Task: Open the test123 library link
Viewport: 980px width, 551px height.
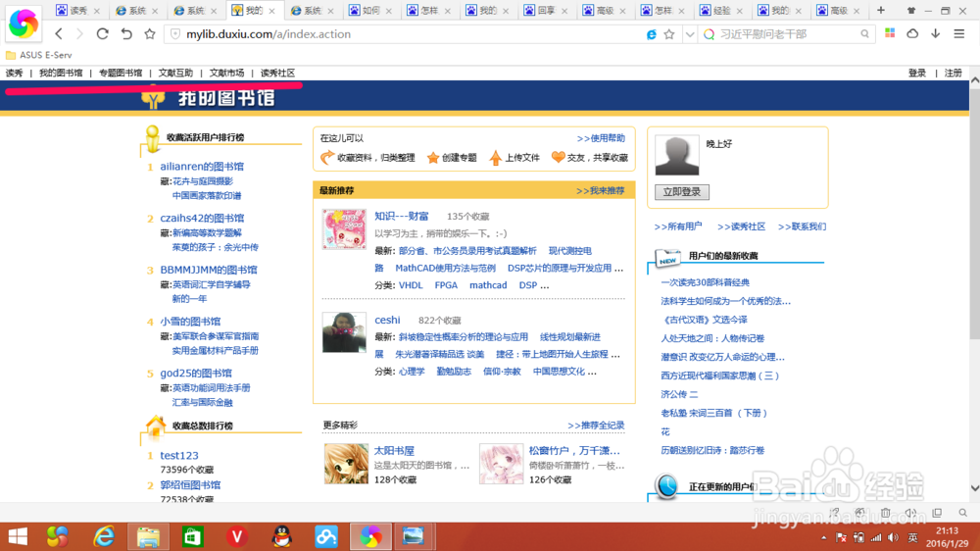Action: click(x=179, y=455)
